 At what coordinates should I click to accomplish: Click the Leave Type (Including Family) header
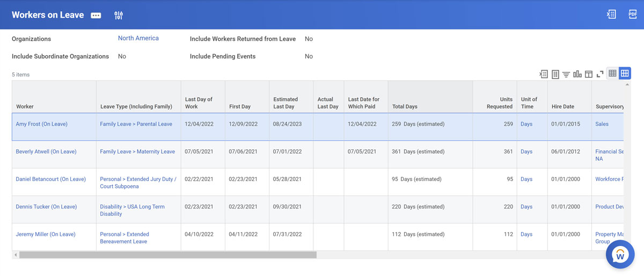point(138,97)
